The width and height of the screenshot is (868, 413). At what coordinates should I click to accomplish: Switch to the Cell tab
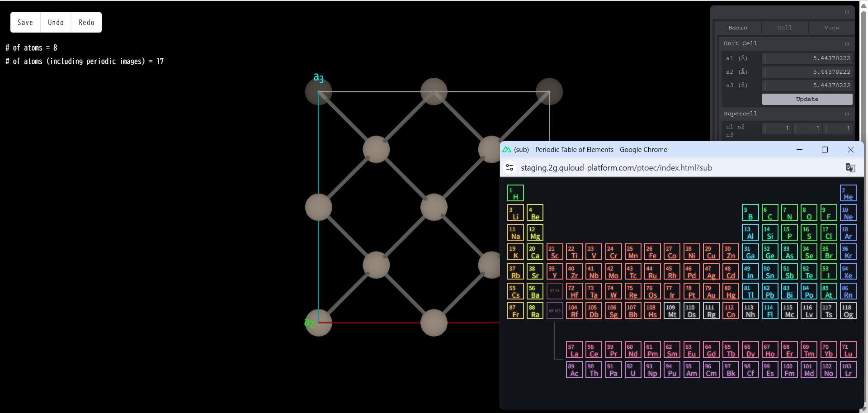(784, 28)
